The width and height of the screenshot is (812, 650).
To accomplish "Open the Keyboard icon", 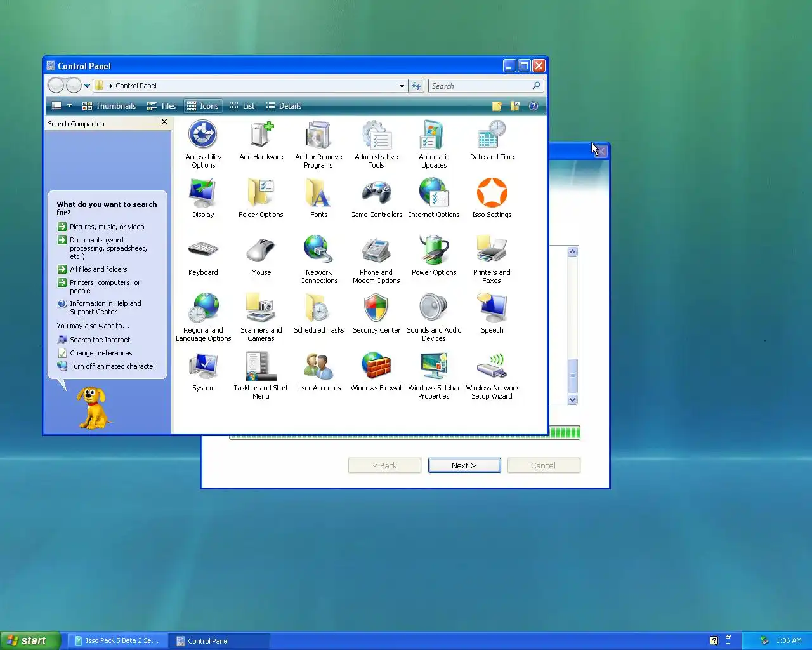I will click(x=203, y=256).
